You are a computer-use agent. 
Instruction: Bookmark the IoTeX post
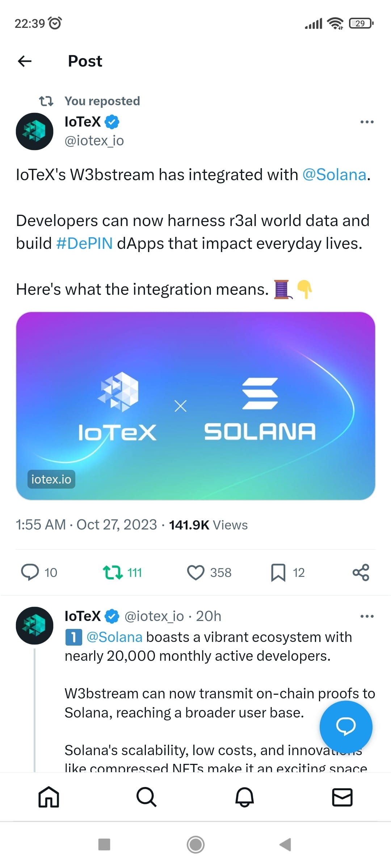tap(278, 572)
